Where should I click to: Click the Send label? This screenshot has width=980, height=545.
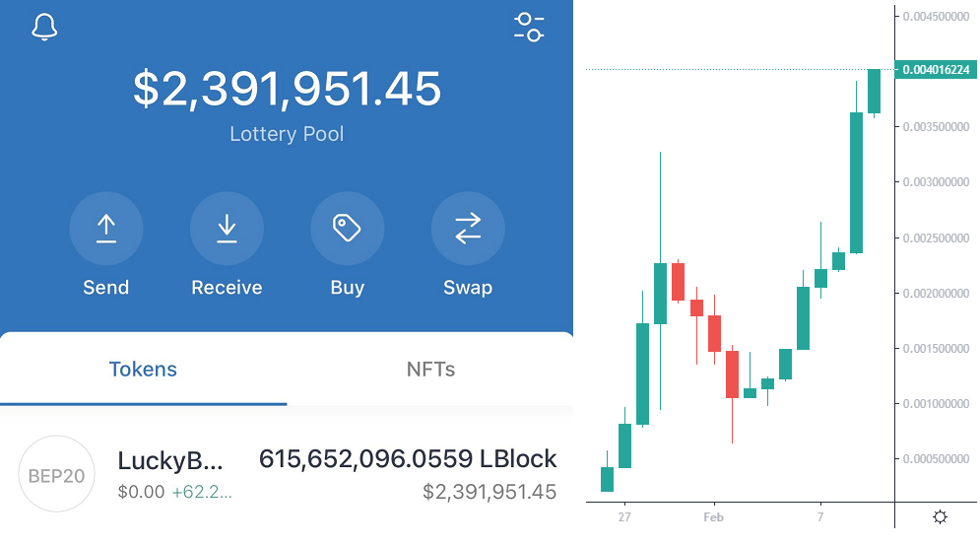tap(106, 287)
